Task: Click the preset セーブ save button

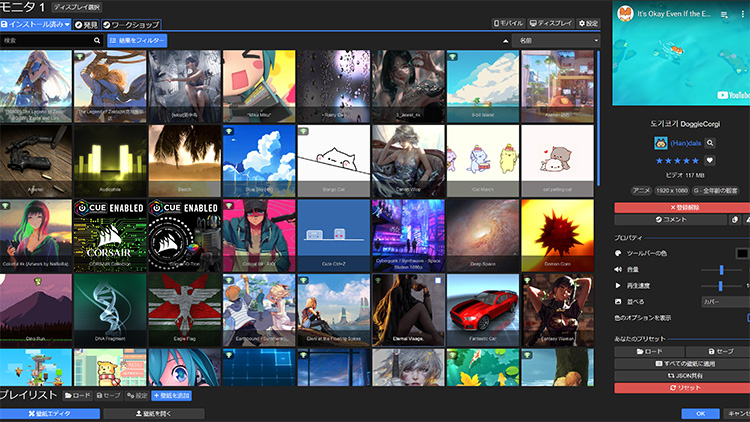Action: tap(718, 351)
